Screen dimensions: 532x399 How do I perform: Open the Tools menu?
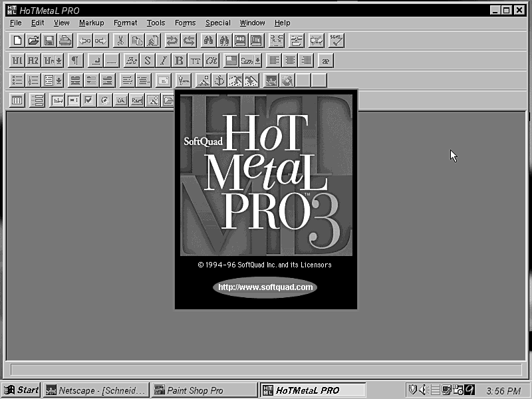coord(156,23)
